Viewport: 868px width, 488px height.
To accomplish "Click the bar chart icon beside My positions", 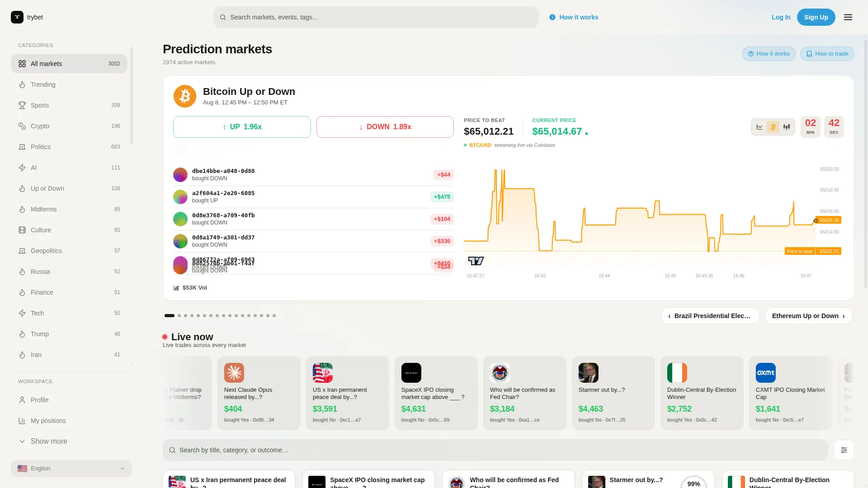I will point(22,421).
